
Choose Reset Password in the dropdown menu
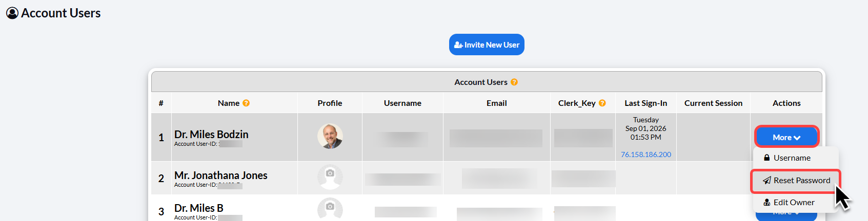pos(796,181)
